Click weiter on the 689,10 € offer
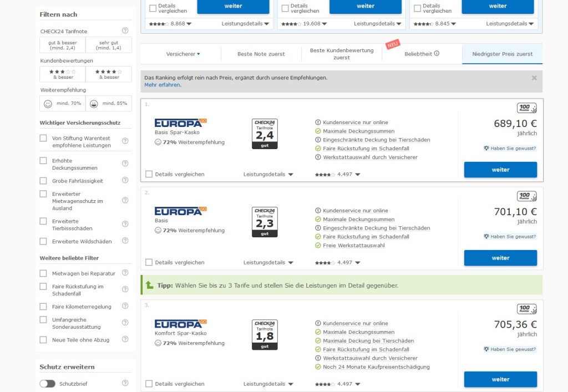 click(501, 170)
